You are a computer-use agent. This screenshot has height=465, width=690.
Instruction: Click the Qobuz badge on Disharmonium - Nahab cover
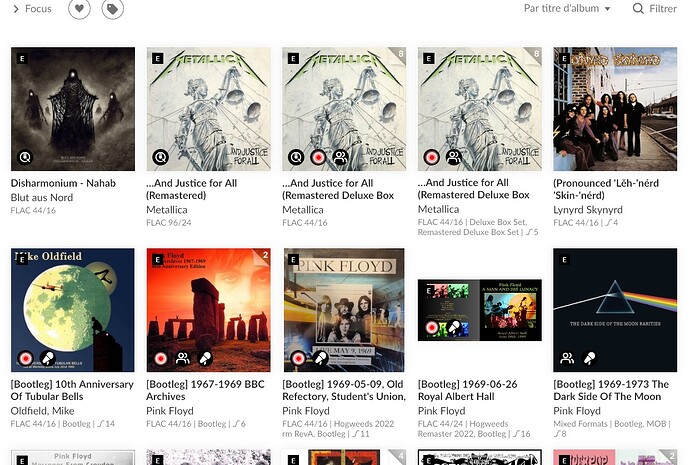click(25, 157)
